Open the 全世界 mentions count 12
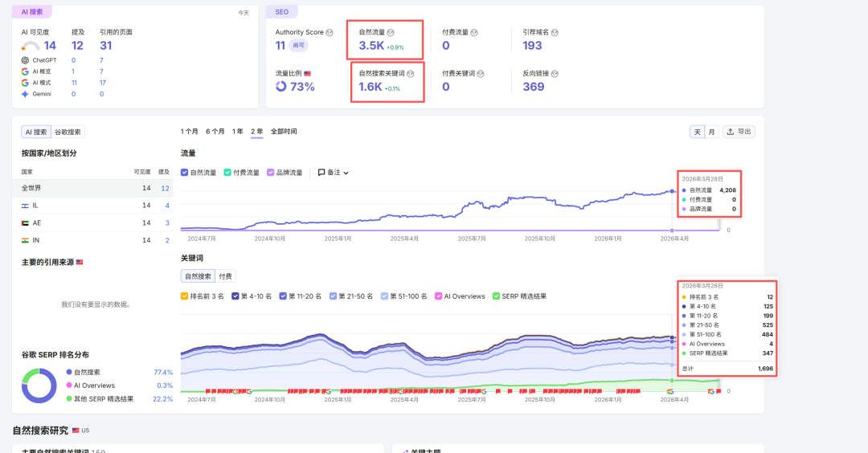 [x=165, y=188]
